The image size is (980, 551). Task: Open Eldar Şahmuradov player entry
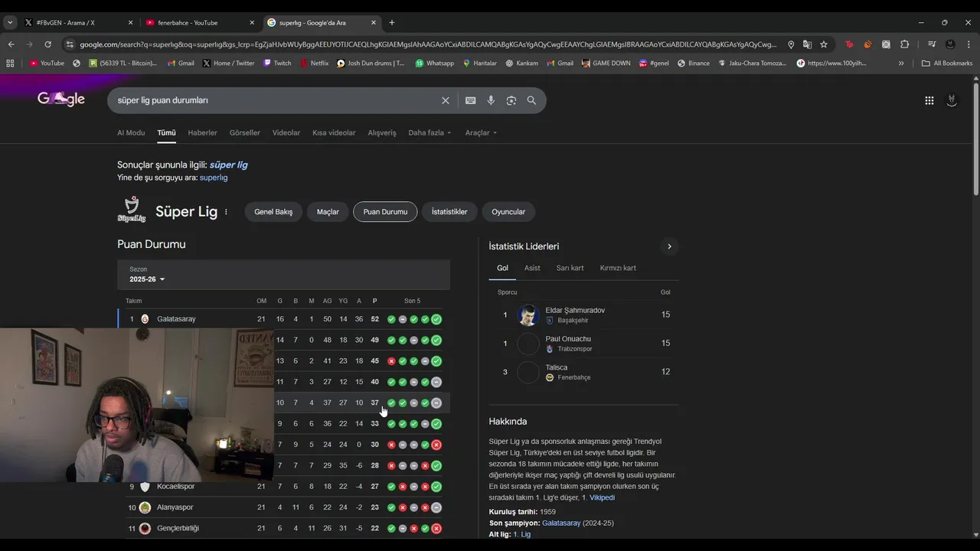[x=583, y=315]
